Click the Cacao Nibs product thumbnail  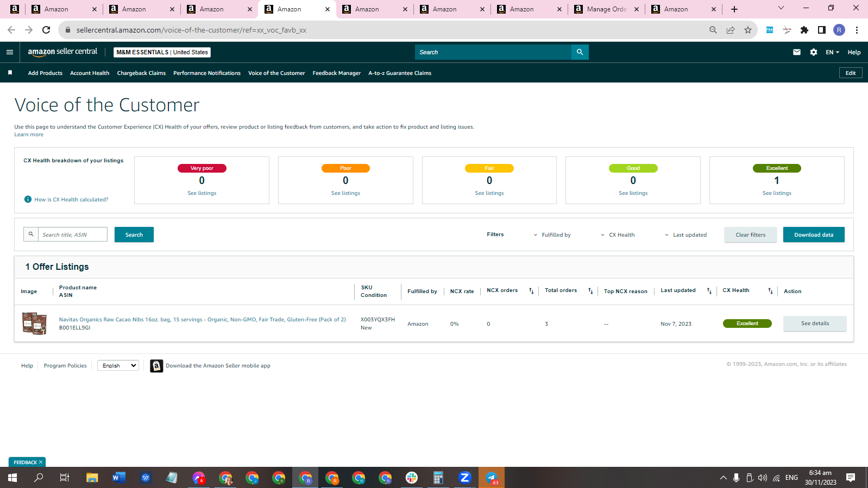pyautogui.click(x=35, y=323)
